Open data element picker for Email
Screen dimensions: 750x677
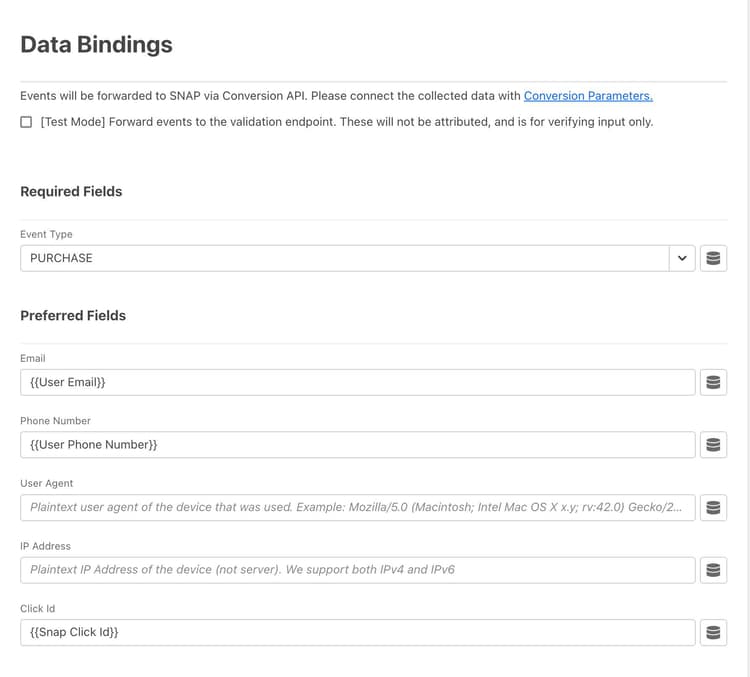click(x=713, y=382)
